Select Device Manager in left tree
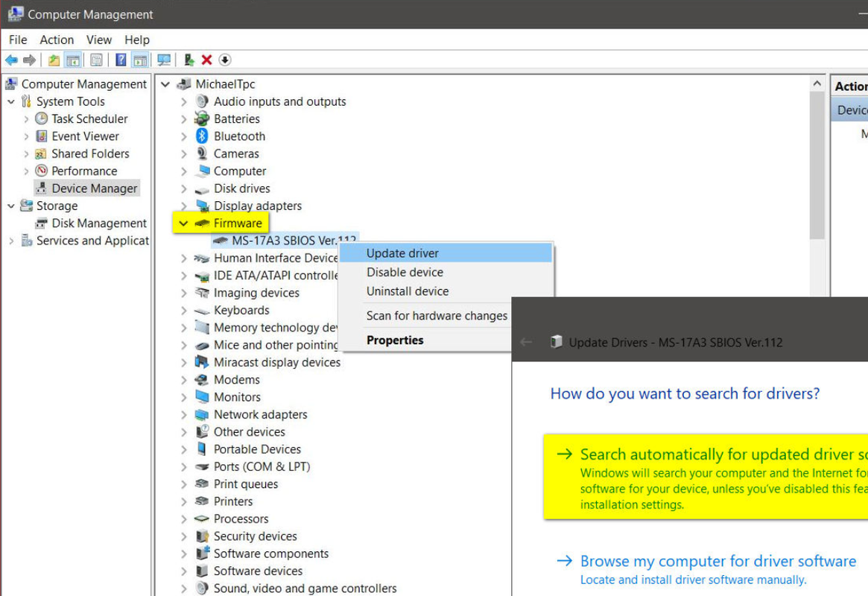The height and width of the screenshot is (596, 868). [x=94, y=188]
